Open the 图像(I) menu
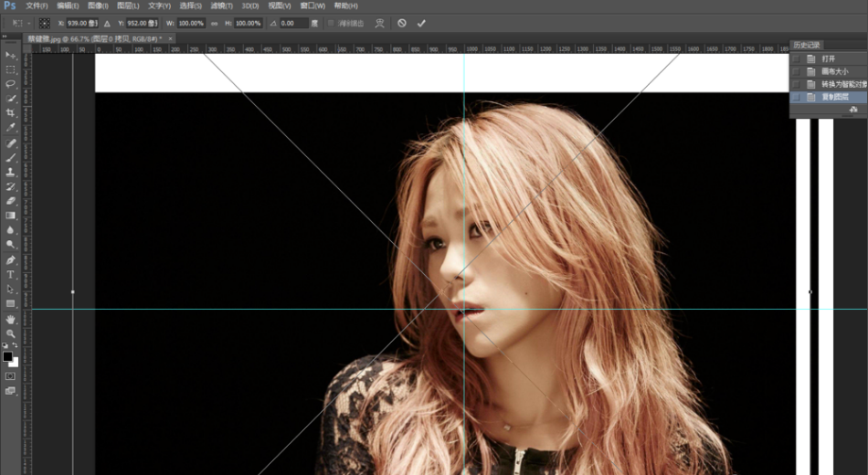The width and height of the screenshot is (868, 475). pos(98,5)
